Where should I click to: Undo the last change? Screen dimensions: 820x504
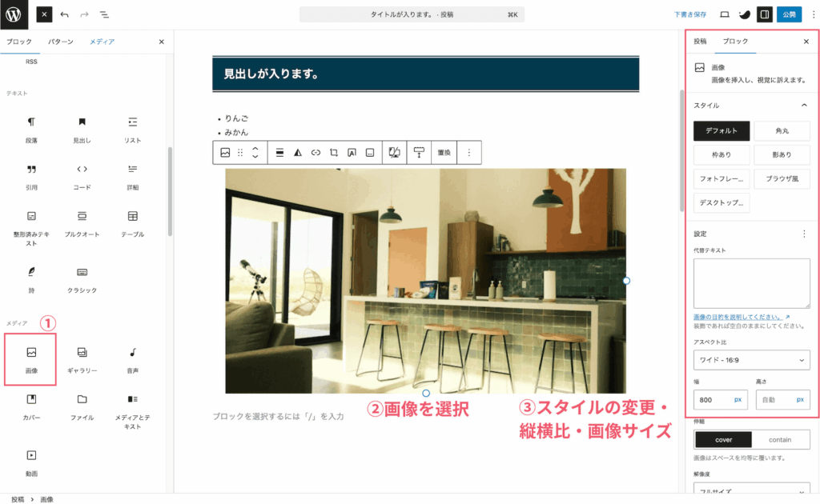64,14
